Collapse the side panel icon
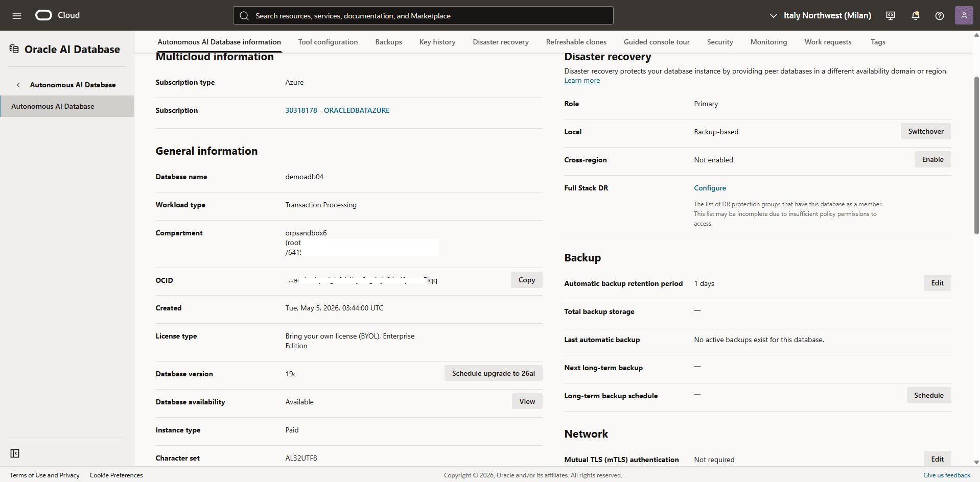The height and width of the screenshot is (482, 980). pyautogui.click(x=15, y=453)
